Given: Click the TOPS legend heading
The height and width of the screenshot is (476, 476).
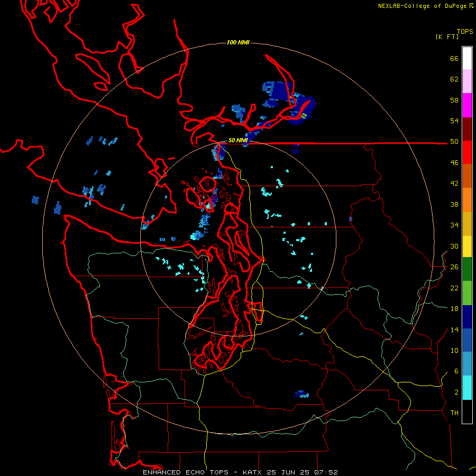Looking at the screenshot, I should [465, 31].
